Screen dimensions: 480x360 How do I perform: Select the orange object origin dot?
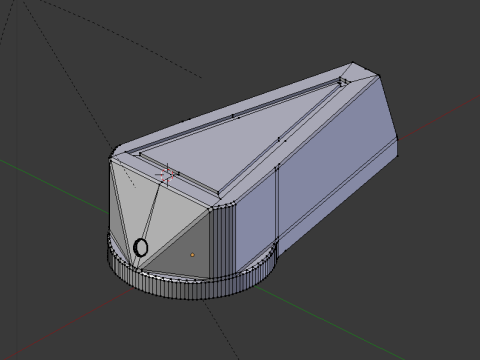(x=192, y=255)
